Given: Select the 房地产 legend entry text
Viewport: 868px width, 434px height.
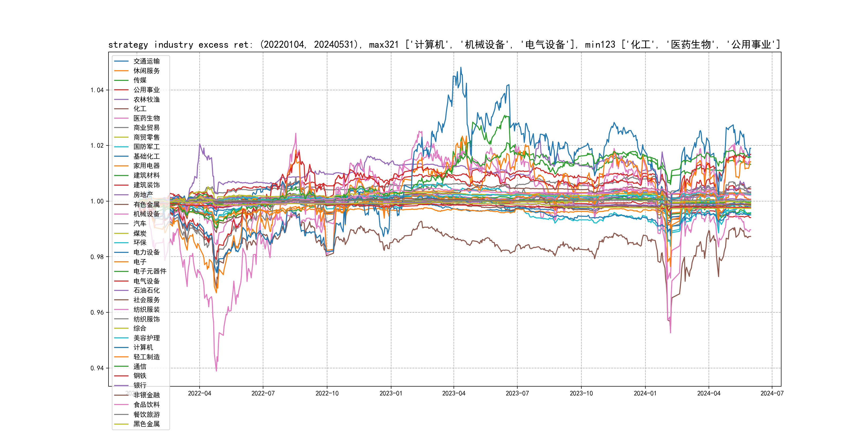Looking at the screenshot, I should pos(143,195).
